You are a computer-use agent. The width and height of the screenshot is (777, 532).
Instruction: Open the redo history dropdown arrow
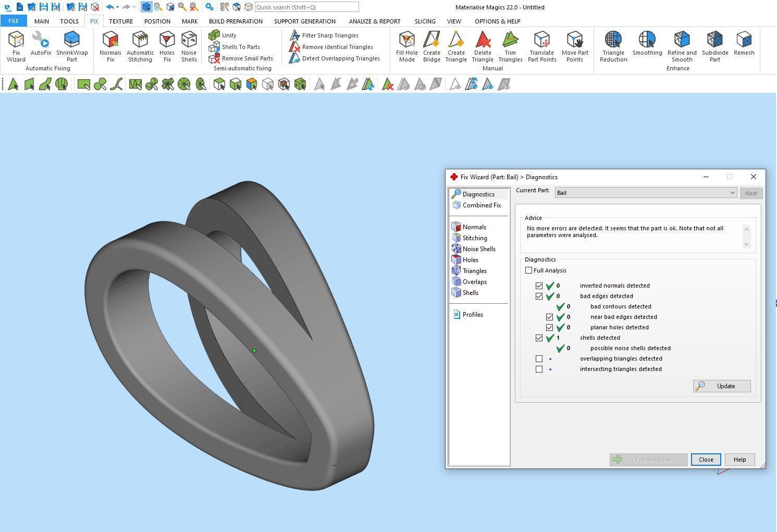[134, 7]
